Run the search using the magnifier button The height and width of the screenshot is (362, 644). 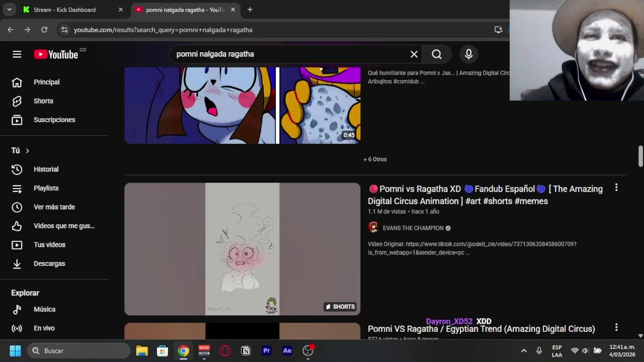pos(437,54)
